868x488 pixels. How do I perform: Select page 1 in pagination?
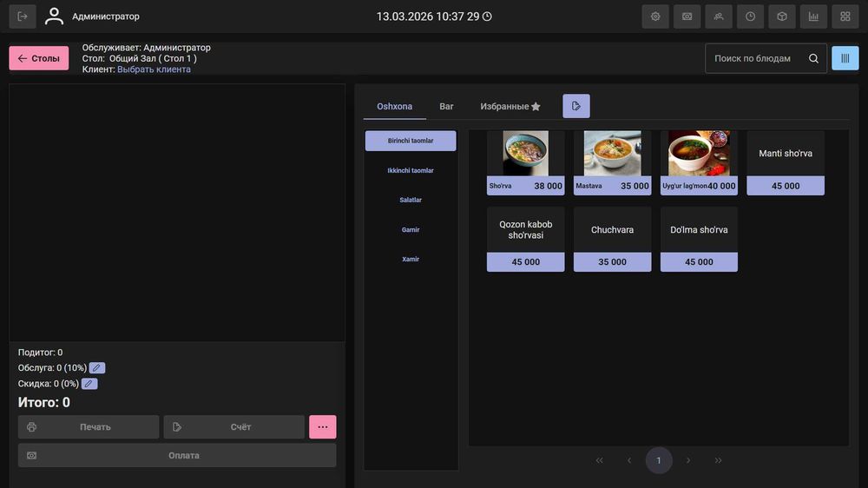point(659,460)
